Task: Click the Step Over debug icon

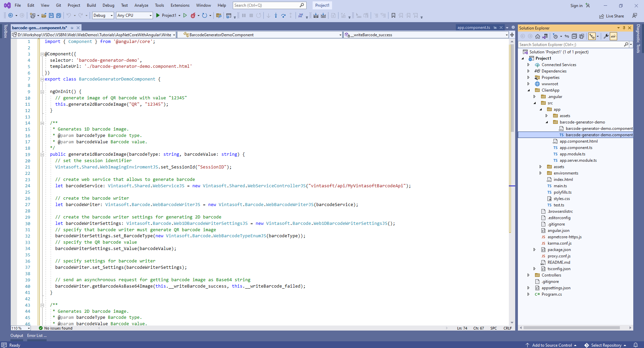Action: click(283, 15)
